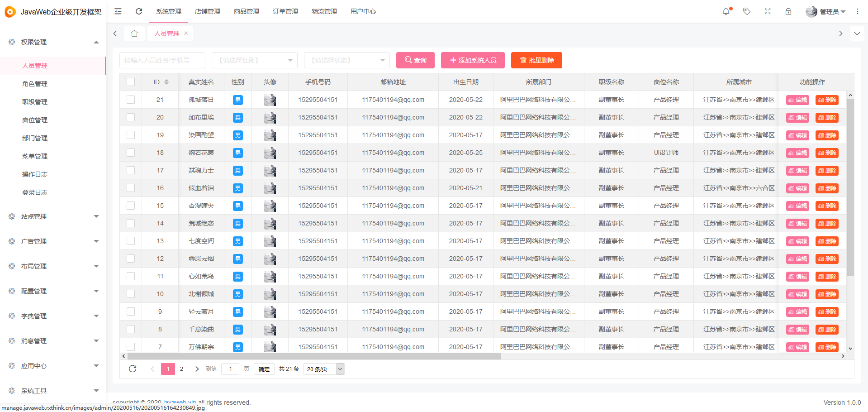
Task: Refresh the page with the reload icon
Action: click(x=138, y=11)
